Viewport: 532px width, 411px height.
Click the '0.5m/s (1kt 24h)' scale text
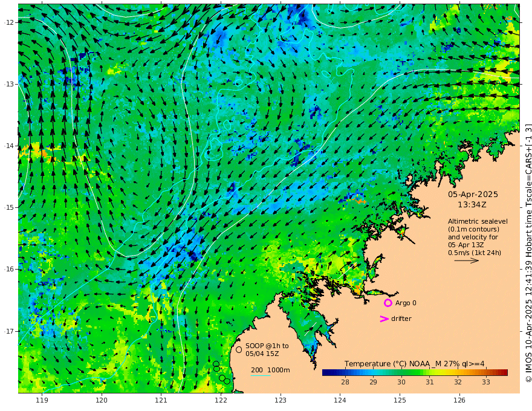click(x=475, y=253)
